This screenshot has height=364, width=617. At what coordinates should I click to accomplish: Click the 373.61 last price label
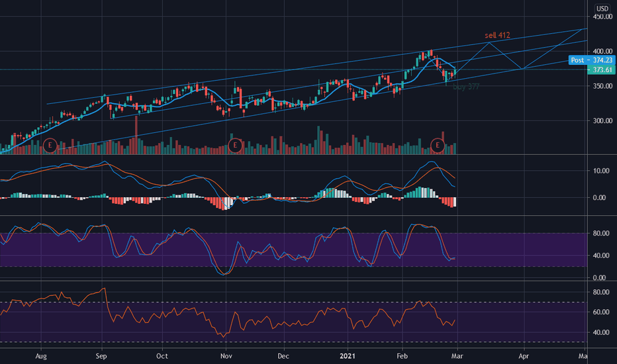tap(601, 69)
